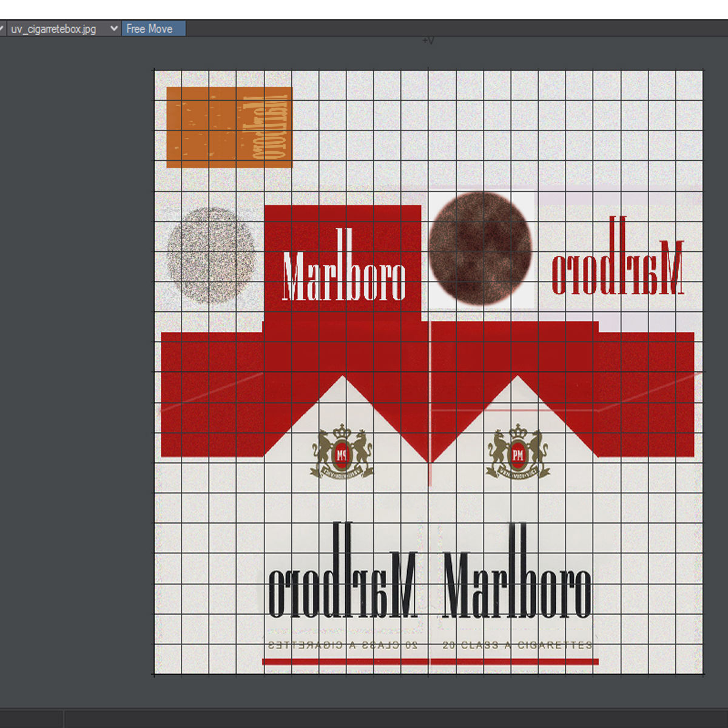Click the white Marlboro logo on red lid
This screenshot has height=728, width=728.
pyautogui.click(x=344, y=265)
